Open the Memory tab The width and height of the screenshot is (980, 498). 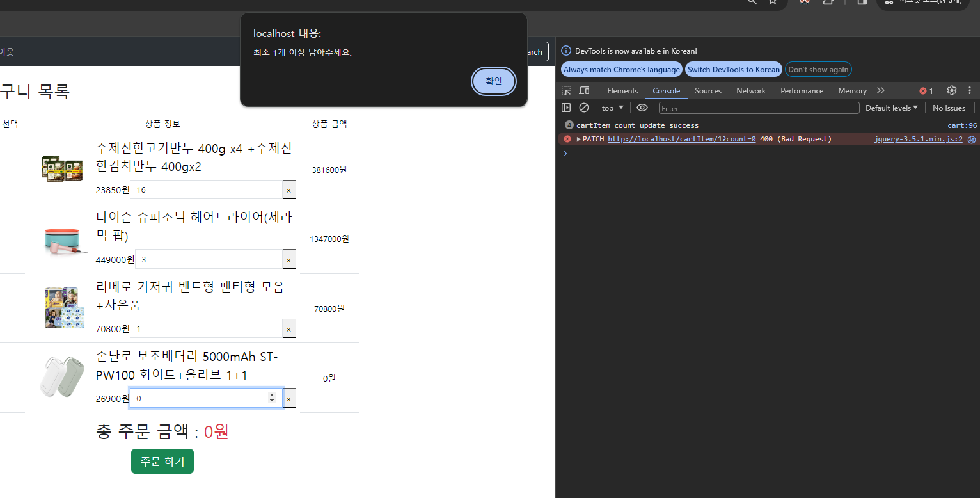852,91
